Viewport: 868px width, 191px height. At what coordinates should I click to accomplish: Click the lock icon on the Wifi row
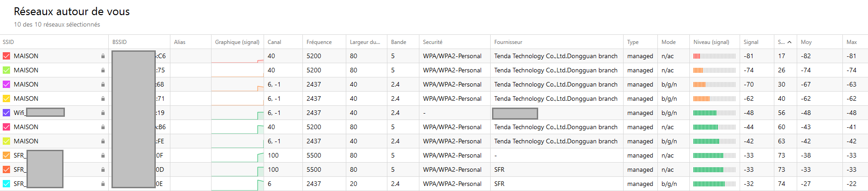103,113
